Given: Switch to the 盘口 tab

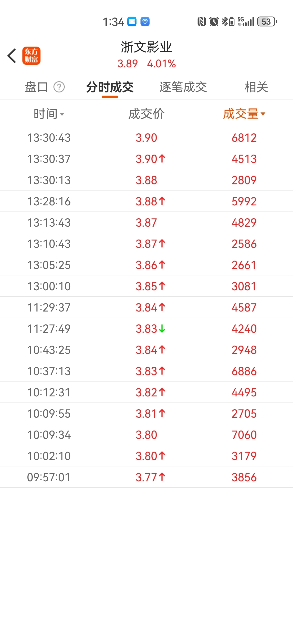Looking at the screenshot, I should [37, 87].
